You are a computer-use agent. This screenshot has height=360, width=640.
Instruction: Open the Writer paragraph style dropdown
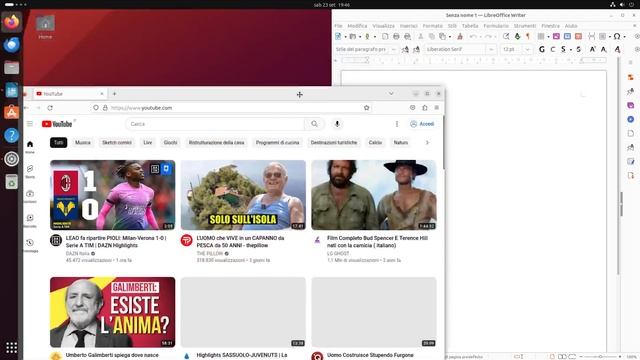click(393, 49)
